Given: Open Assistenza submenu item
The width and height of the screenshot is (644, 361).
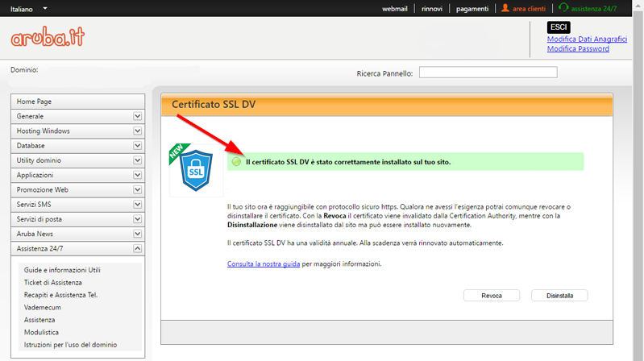Looking at the screenshot, I should (x=39, y=320).
